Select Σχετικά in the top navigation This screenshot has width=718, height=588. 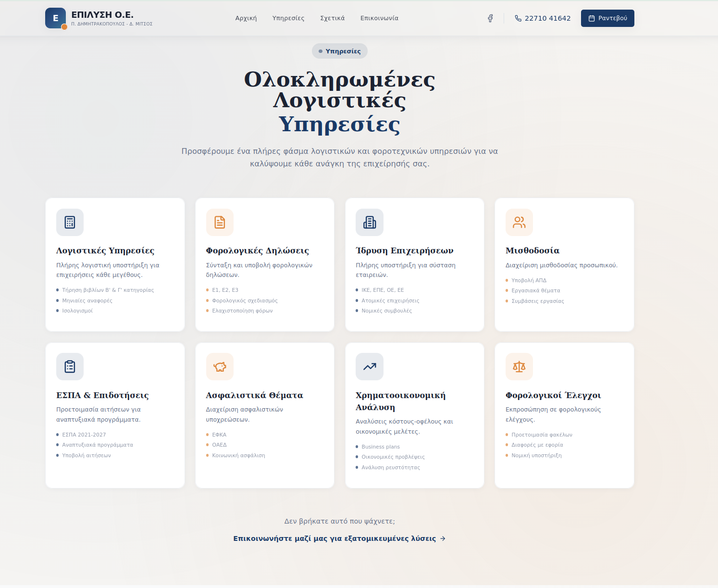tap(333, 18)
